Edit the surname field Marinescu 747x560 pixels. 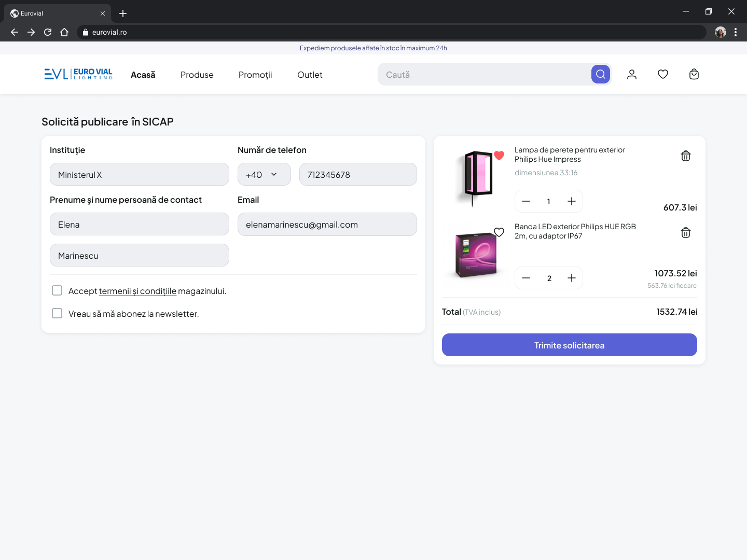point(140,255)
